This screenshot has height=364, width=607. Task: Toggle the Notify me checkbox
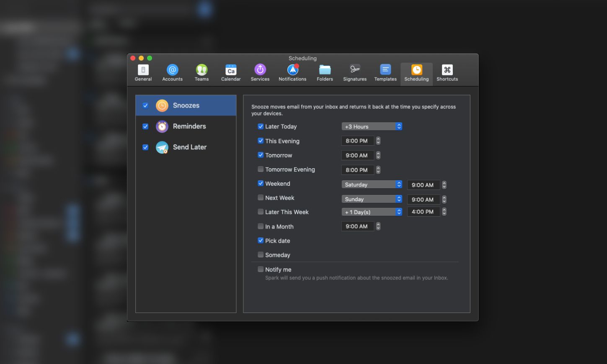(261, 269)
